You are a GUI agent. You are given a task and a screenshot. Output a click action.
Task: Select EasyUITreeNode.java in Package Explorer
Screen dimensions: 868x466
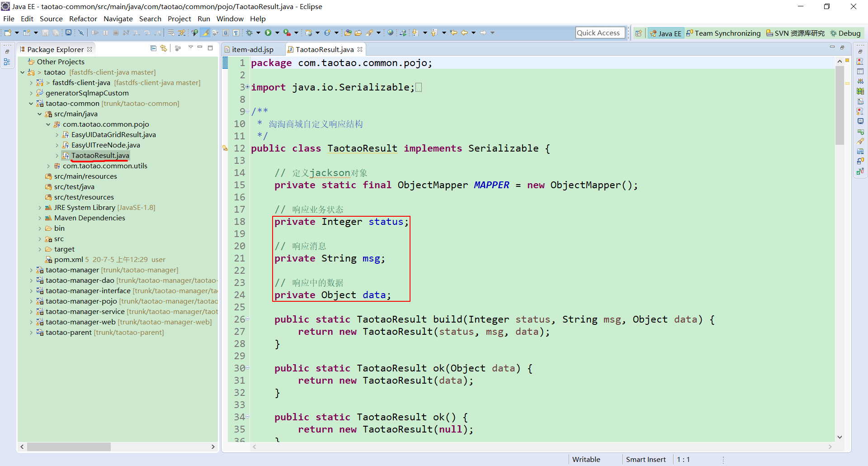pos(105,145)
